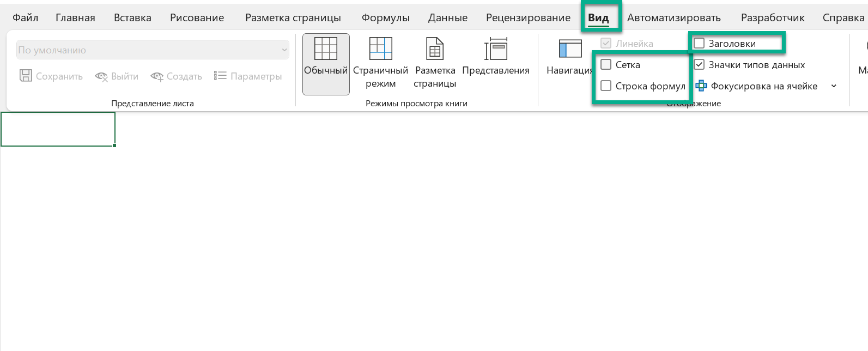868x351 pixels.
Task: Click the Параметры sheet view icon
Action: (220, 76)
